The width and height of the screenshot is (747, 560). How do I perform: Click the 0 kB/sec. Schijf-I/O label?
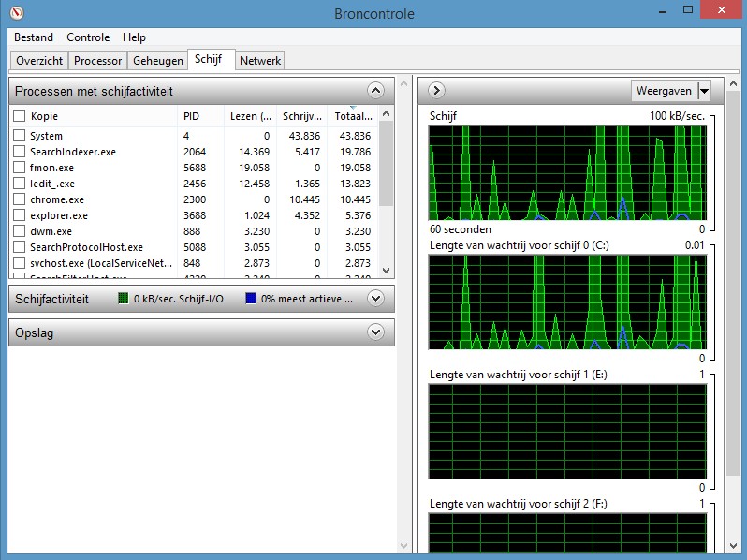tap(179, 299)
